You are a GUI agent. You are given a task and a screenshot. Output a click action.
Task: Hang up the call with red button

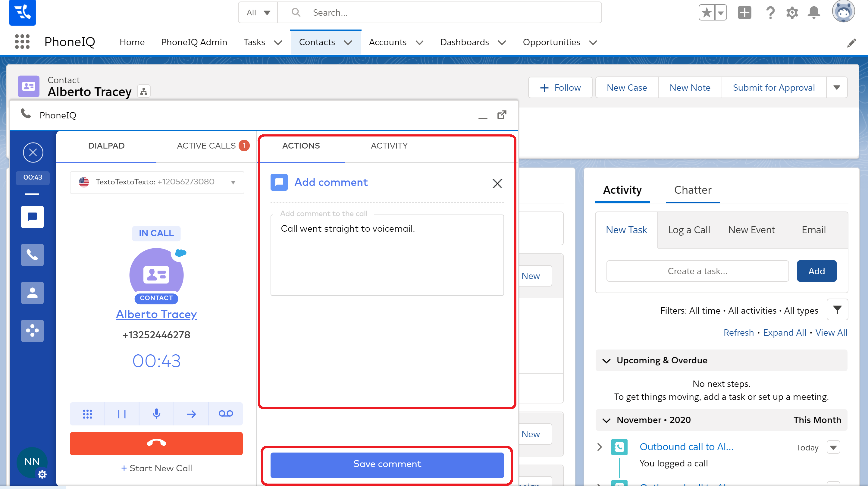[x=156, y=444]
